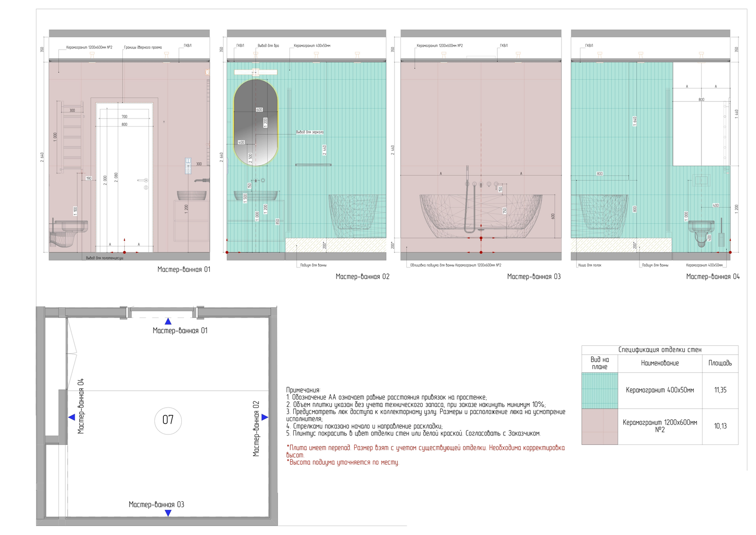Select the washbasin bowl in elevation 01
756x535 pixels.
pyautogui.click(x=191, y=195)
